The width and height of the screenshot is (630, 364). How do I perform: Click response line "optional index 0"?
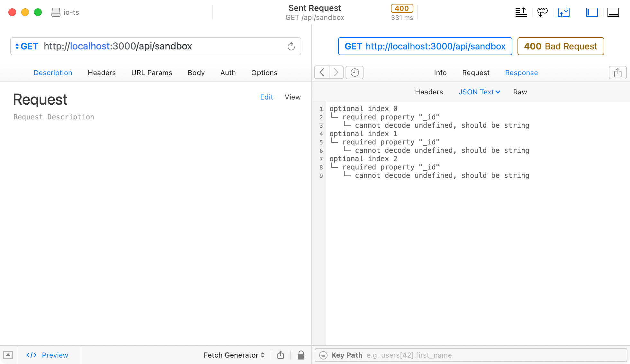[363, 109]
